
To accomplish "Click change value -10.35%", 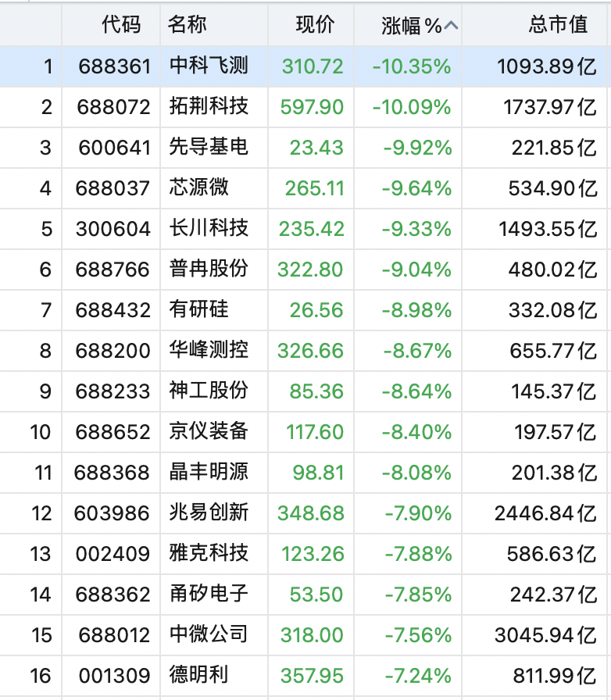I will pyautogui.click(x=412, y=67).
